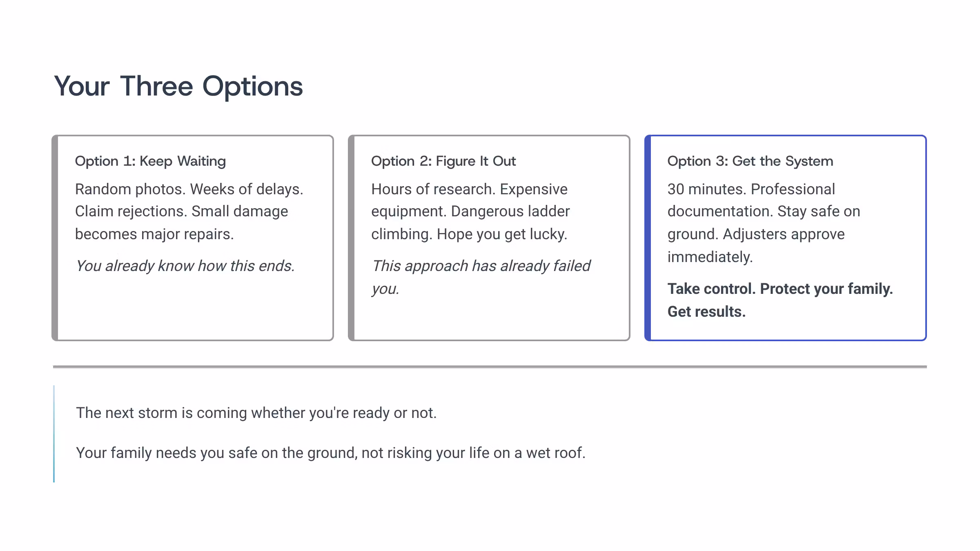Click the gray horizontal divider line
Screen dimensions: 980x551
pyautogui.click(x=490, y=367)
